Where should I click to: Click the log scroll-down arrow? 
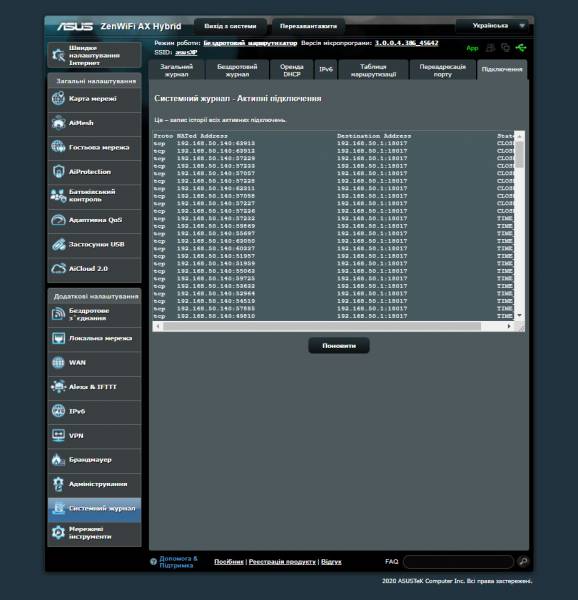pyautogui.click(x=519, y=315)
